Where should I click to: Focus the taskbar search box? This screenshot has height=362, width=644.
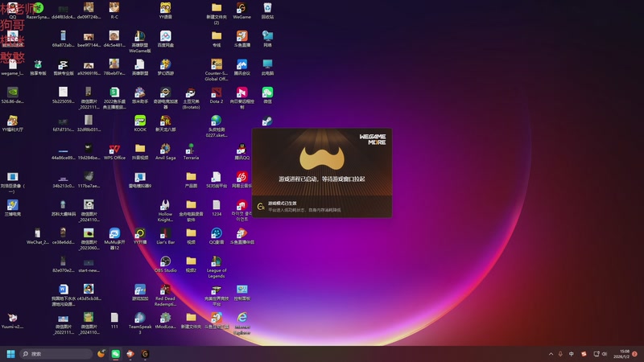click(x=56, y=354)
